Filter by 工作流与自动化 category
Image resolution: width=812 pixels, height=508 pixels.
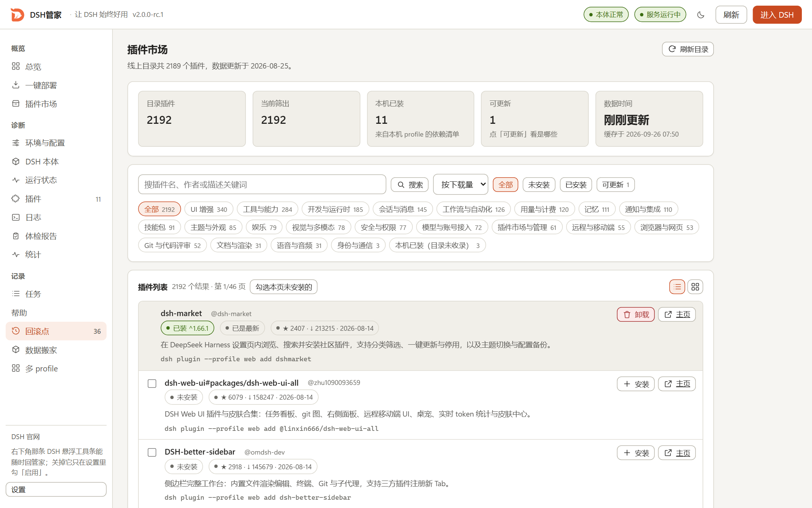[474, 209]
